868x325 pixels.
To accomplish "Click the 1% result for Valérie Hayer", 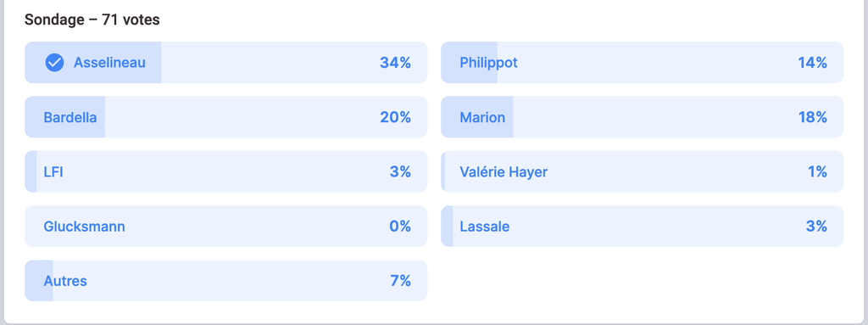I will [817, 171].
